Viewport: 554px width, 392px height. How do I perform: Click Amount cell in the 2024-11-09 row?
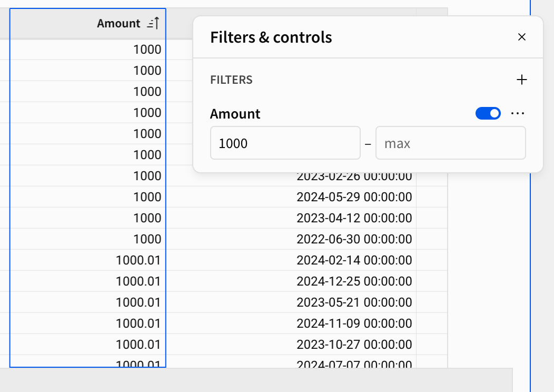(x=138, y=324)
